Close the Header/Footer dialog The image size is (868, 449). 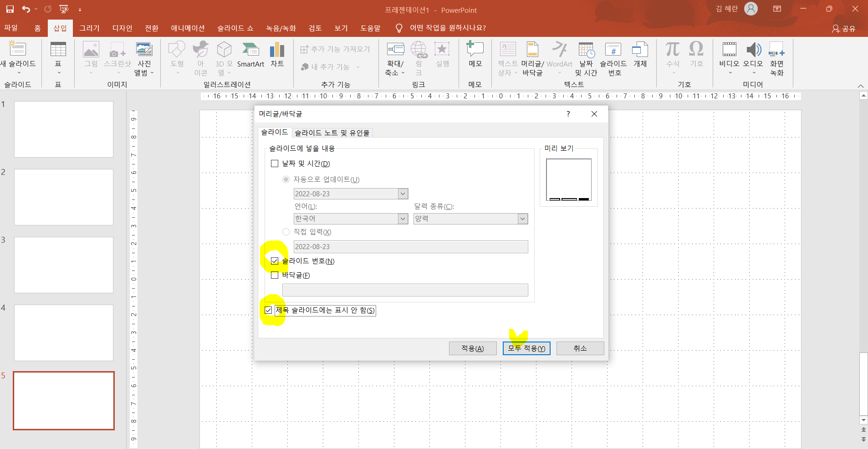click(594, 114)
